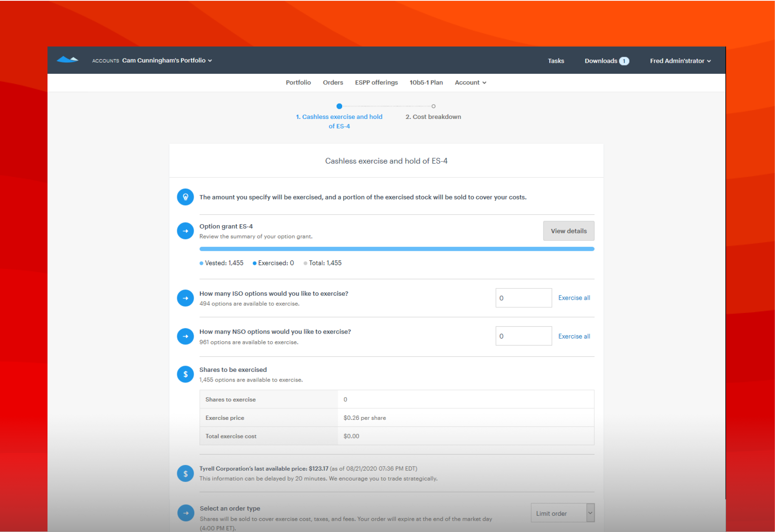Expand the Fred Admin'strator user menu

coord(680,61)
